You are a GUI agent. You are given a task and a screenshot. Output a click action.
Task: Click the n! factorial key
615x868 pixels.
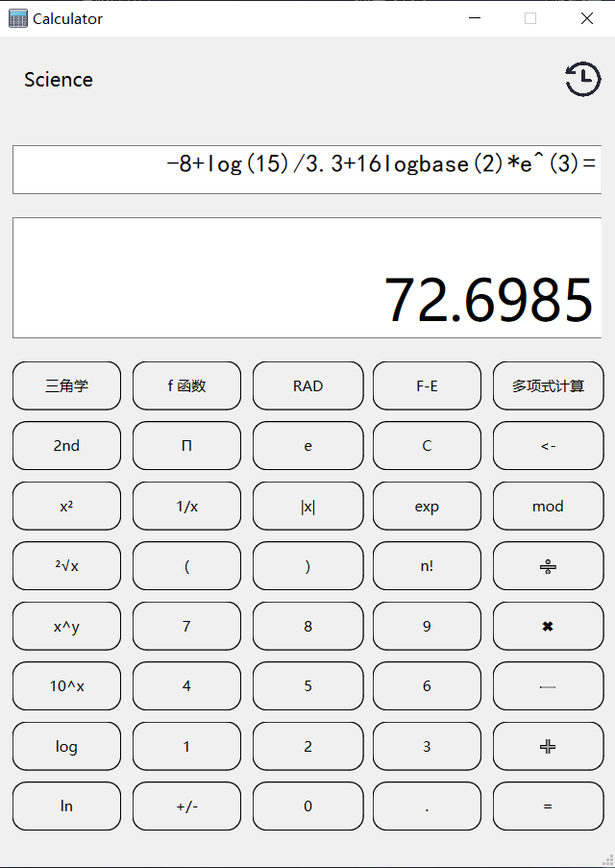point(427,566)
